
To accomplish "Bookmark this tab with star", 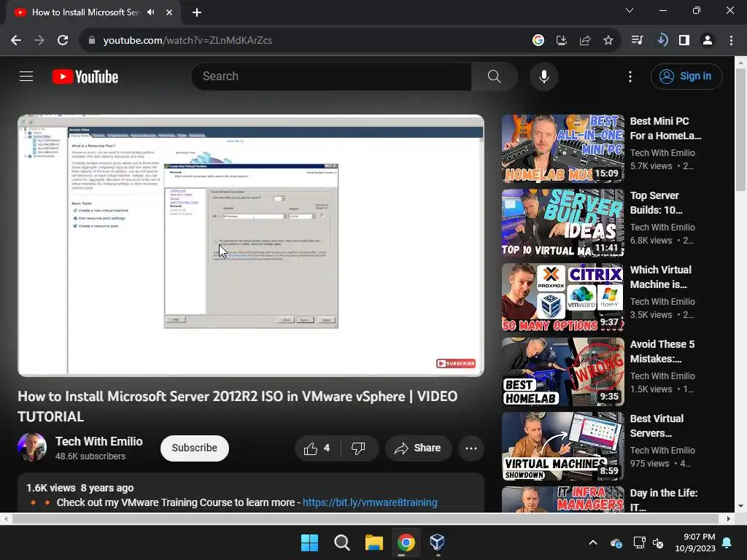I will pyautogui.click(x=608, y=41).
